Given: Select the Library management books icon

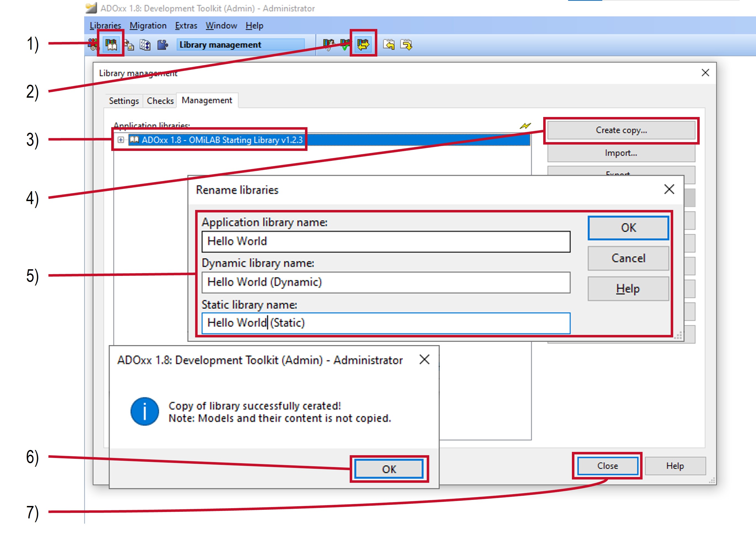Looking at the screenshot, I should (x=111, y=44).
